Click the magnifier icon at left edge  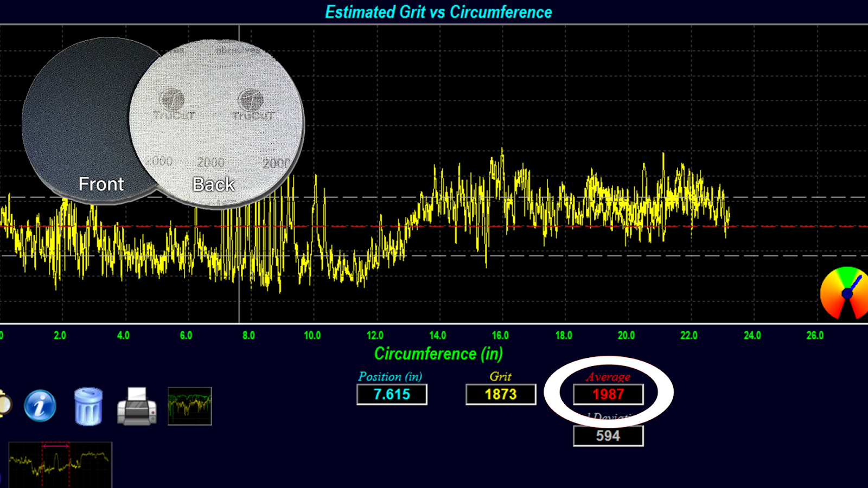[x=3, y=404]
